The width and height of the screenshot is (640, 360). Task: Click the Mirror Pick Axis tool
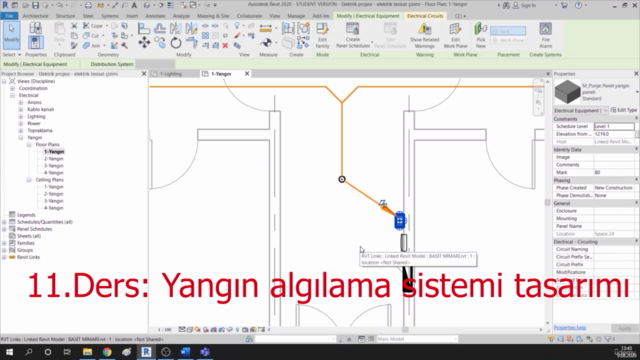pos(176,28)
